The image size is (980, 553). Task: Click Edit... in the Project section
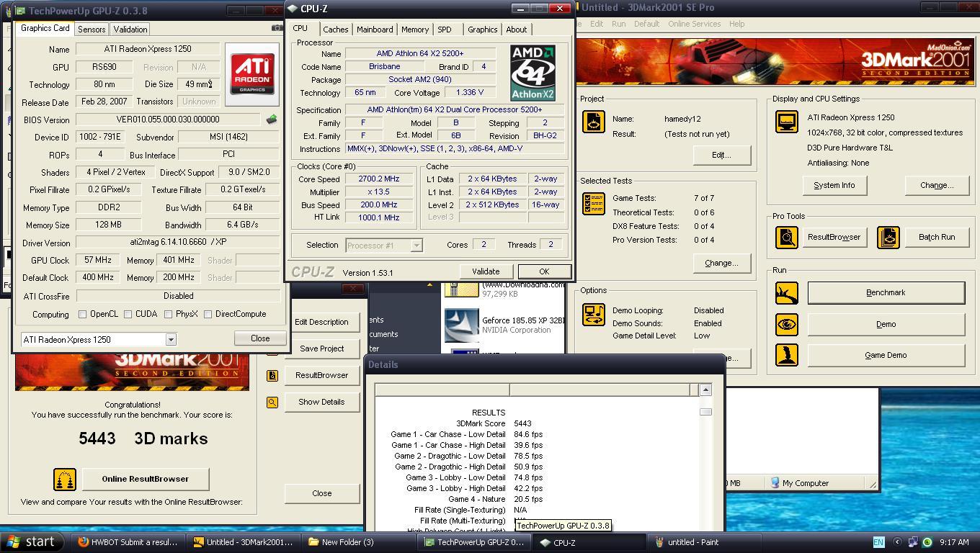click(x=721, y=155)
